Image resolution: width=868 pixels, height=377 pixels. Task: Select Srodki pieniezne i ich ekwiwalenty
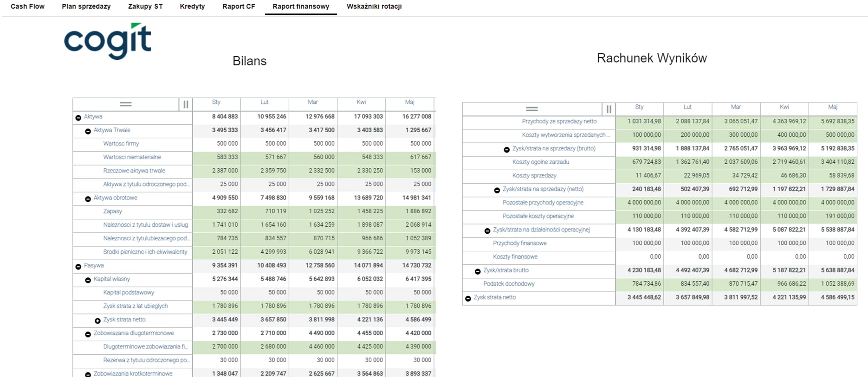pos(145,252)
